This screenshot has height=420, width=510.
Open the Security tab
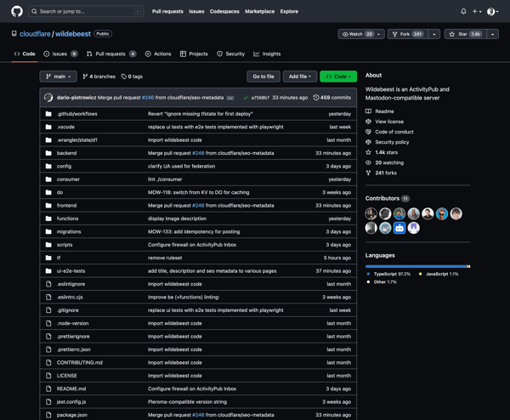click(230, 54)
